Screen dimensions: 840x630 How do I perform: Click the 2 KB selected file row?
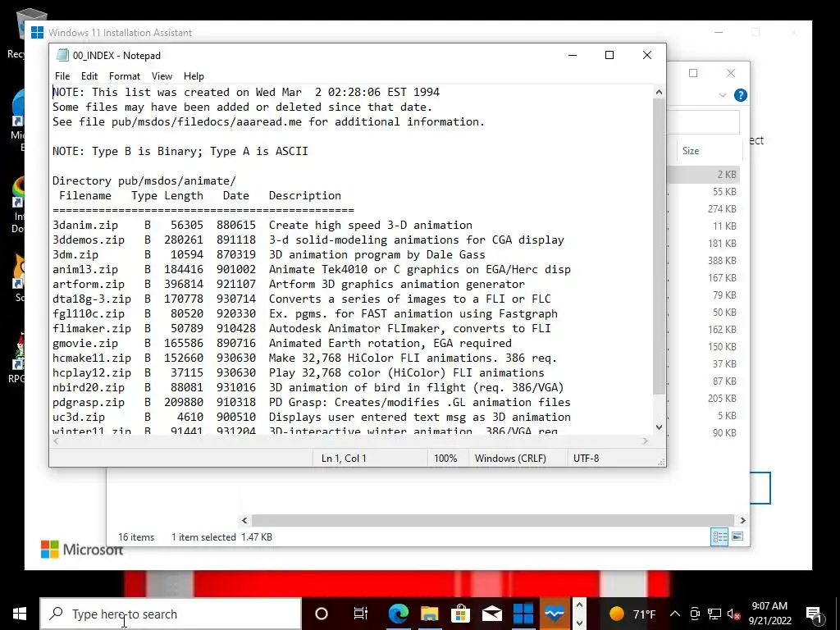(x=705, y=175)
